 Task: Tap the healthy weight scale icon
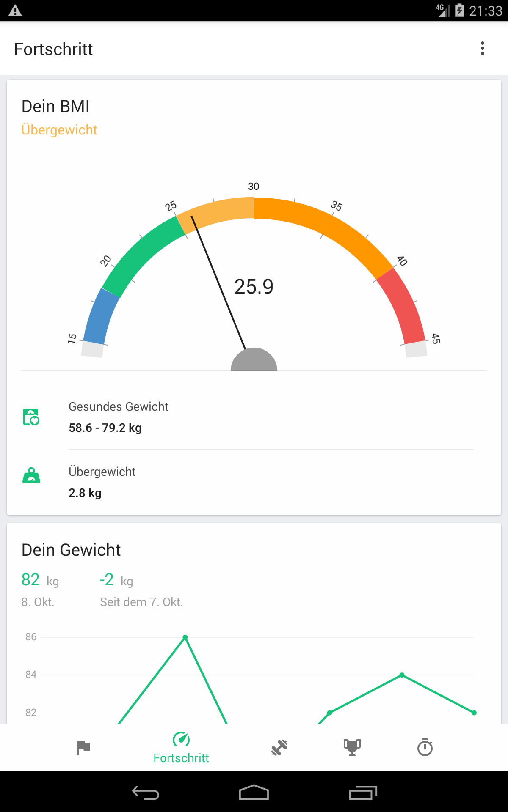(x=31, y=417)
